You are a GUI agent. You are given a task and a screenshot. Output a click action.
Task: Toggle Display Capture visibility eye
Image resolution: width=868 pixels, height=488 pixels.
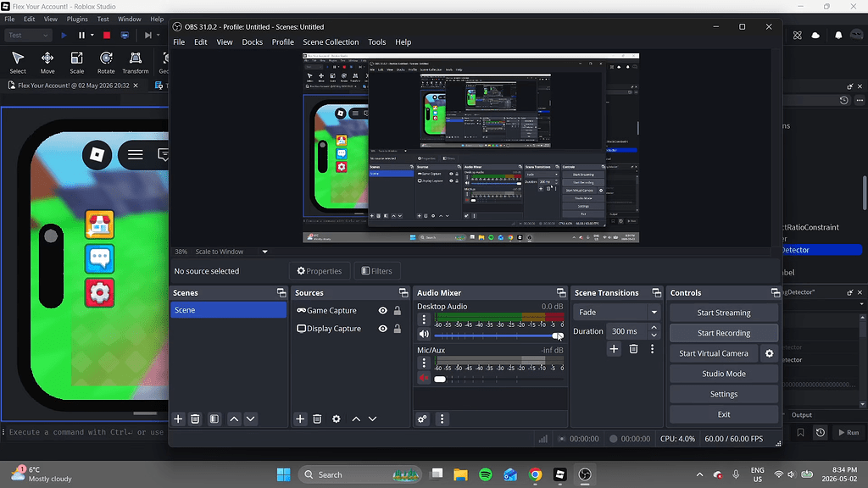pos(382,328)
